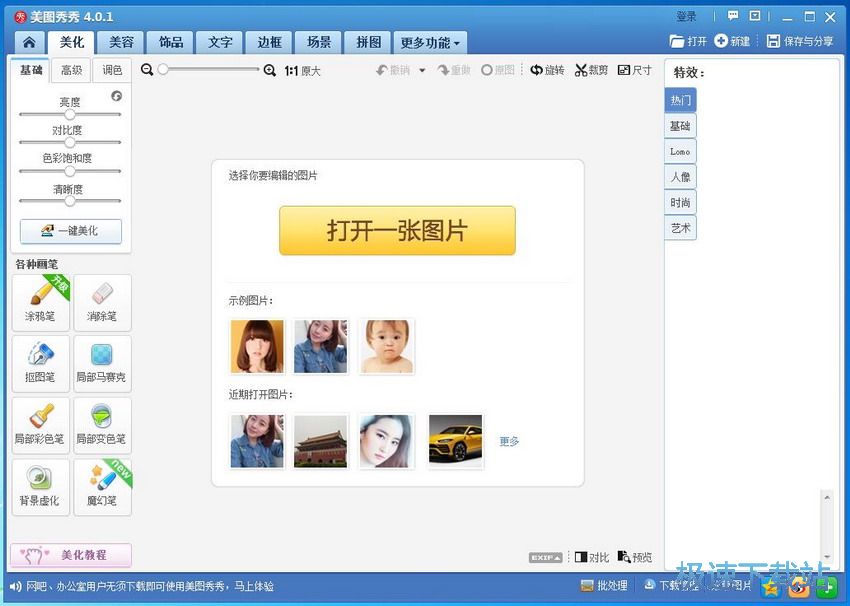850x606 pixels.
Task: Select the Lomo effects category
Action: click(x=680, y=151)
